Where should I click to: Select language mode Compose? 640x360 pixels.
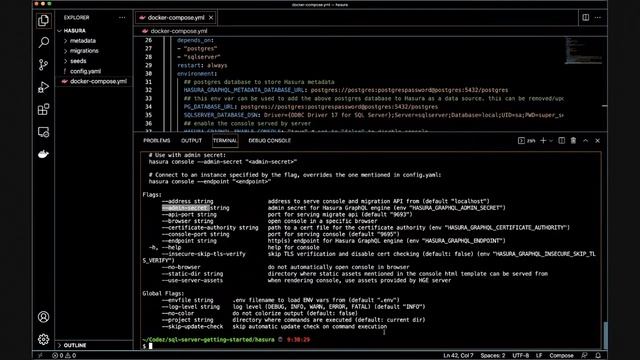(x=561, y=356)
